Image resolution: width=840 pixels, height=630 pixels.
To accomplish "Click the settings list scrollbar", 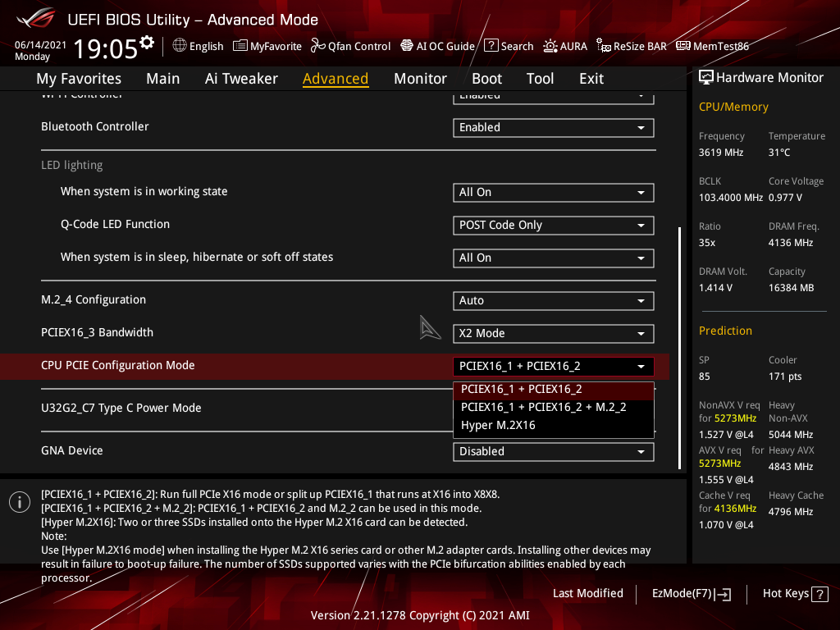I will [x=679, y=348].
